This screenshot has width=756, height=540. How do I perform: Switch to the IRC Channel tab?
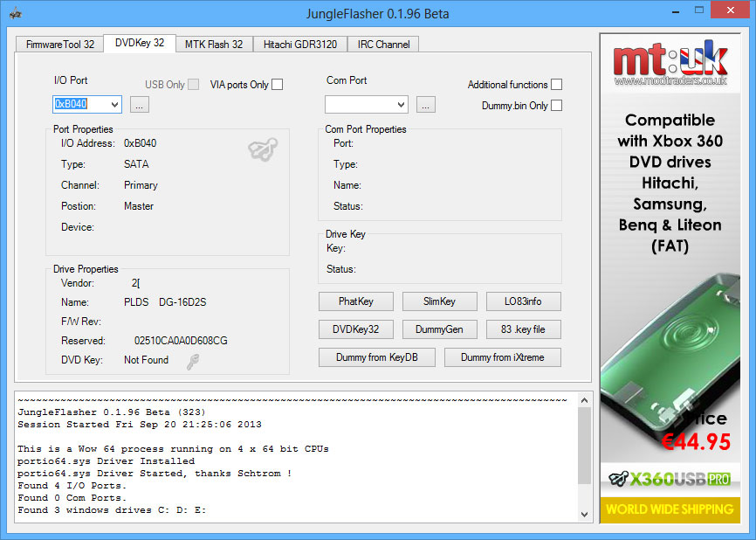point(383,45)
